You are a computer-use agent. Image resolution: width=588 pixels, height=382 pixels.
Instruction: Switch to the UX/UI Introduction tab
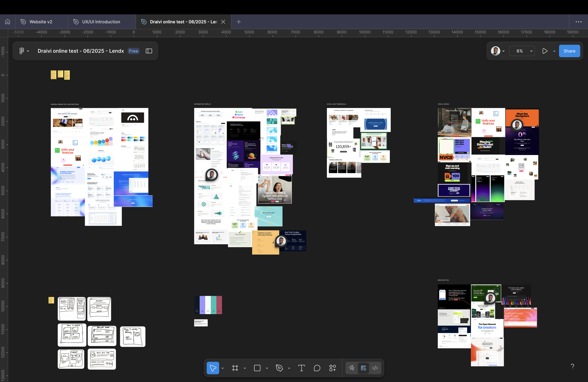point(101,22)
